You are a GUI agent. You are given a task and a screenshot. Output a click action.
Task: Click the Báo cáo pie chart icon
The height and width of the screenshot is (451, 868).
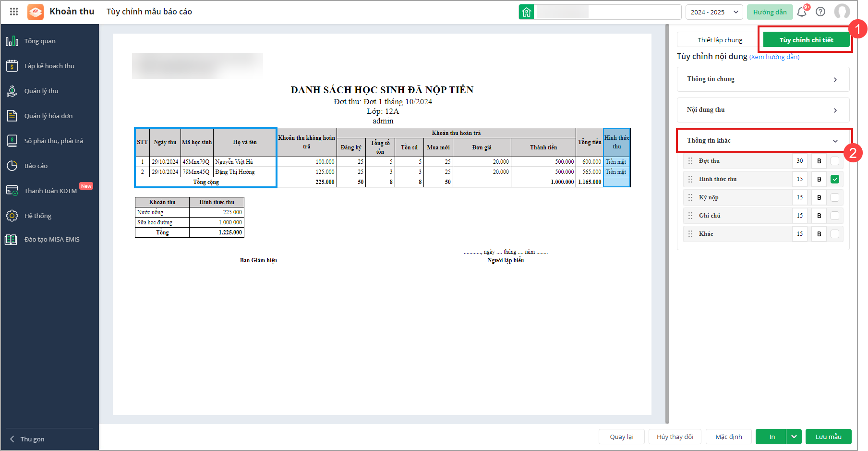[12, 166]
